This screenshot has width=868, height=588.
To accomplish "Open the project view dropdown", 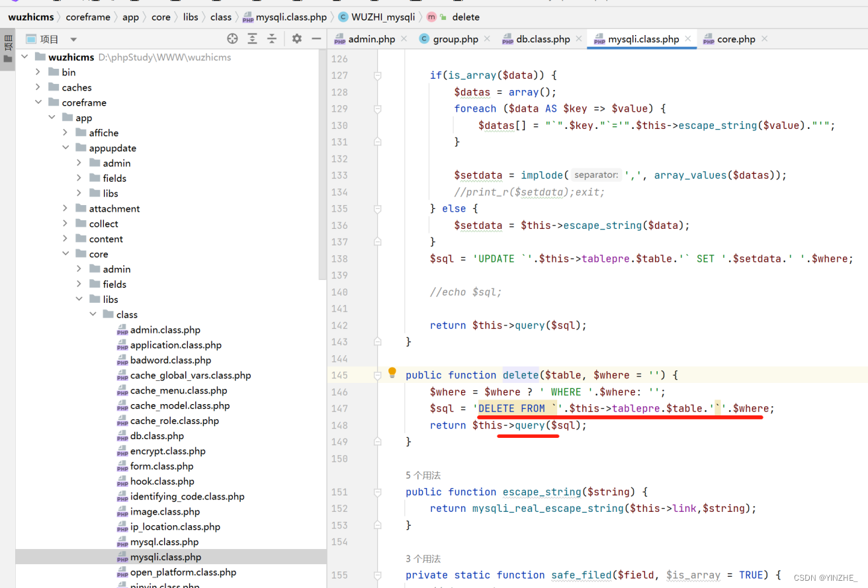I will tap(73, 40).
